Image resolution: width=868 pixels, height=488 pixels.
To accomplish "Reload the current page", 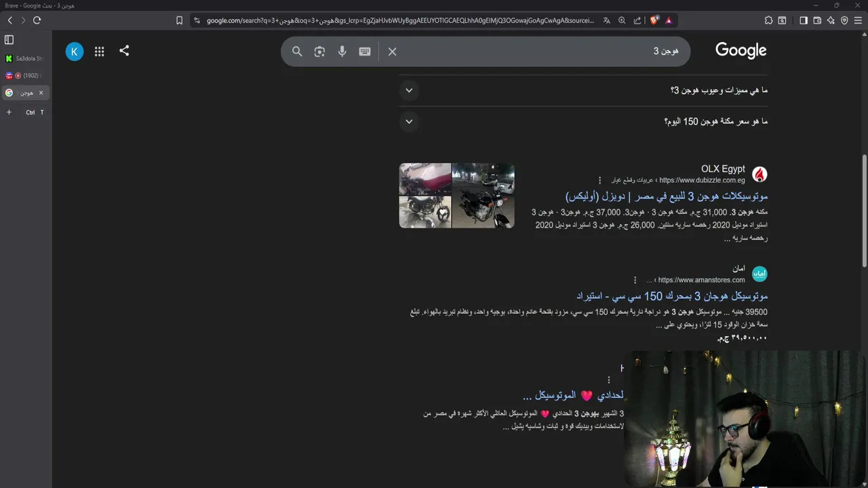I will [37, 20].
